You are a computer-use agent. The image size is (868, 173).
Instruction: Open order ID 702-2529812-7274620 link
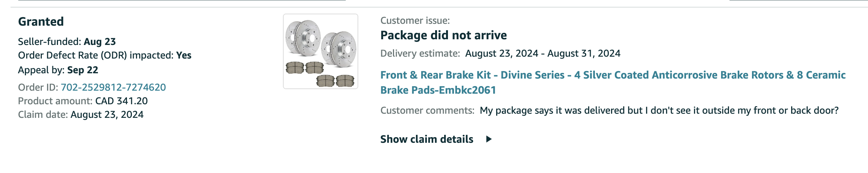click(x=113, y=87)
